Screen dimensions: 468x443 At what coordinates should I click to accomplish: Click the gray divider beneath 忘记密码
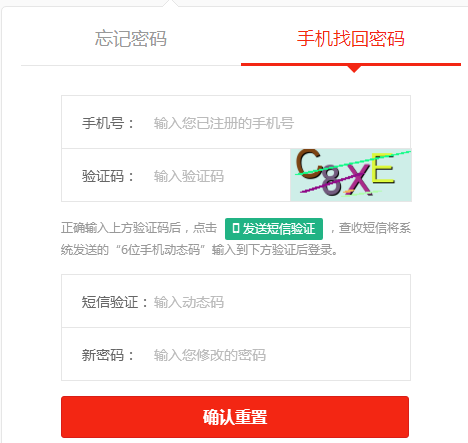[131, 65]
